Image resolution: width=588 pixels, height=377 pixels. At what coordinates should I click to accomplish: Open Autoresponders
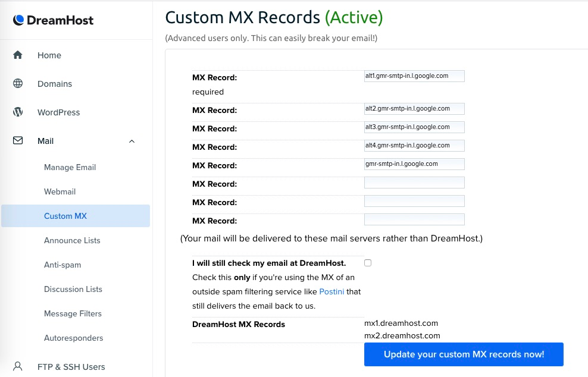click(74, 338)
